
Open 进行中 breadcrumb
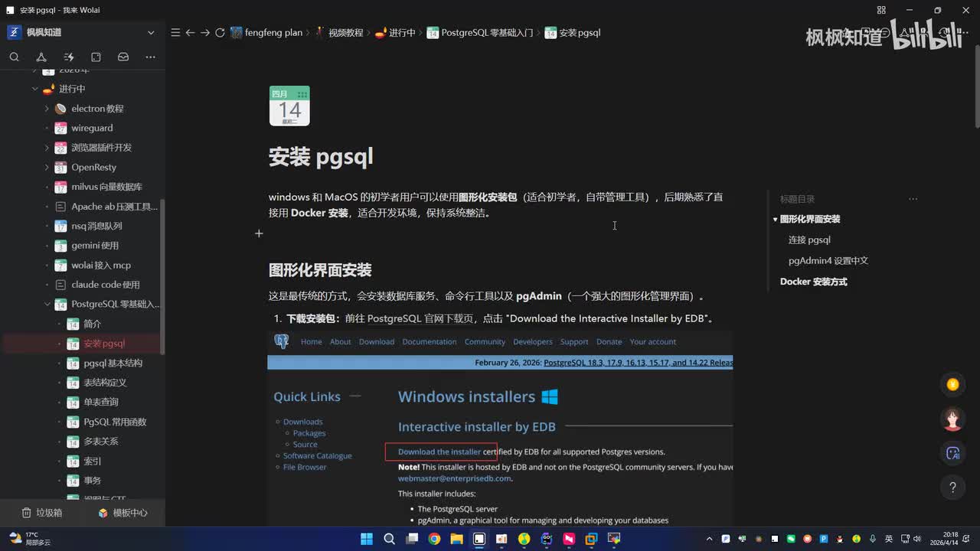click(x=395, y=33)
